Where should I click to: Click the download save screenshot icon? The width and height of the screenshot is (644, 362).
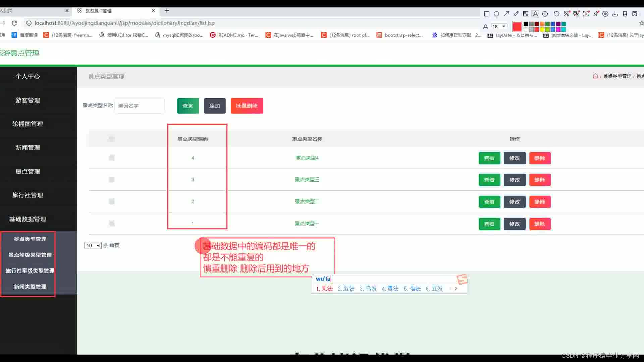click(x=615, y=14)
